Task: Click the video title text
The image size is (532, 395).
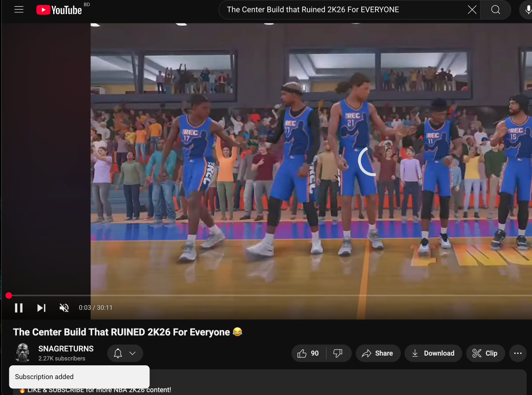Action: coord(128,332)
